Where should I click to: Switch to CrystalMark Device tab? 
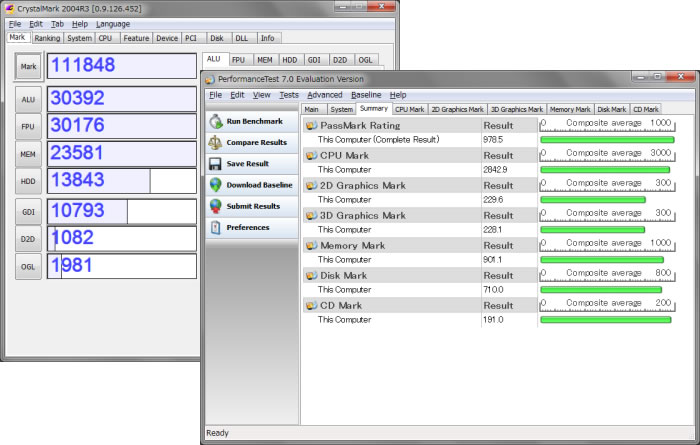click(x=167, y=38)
